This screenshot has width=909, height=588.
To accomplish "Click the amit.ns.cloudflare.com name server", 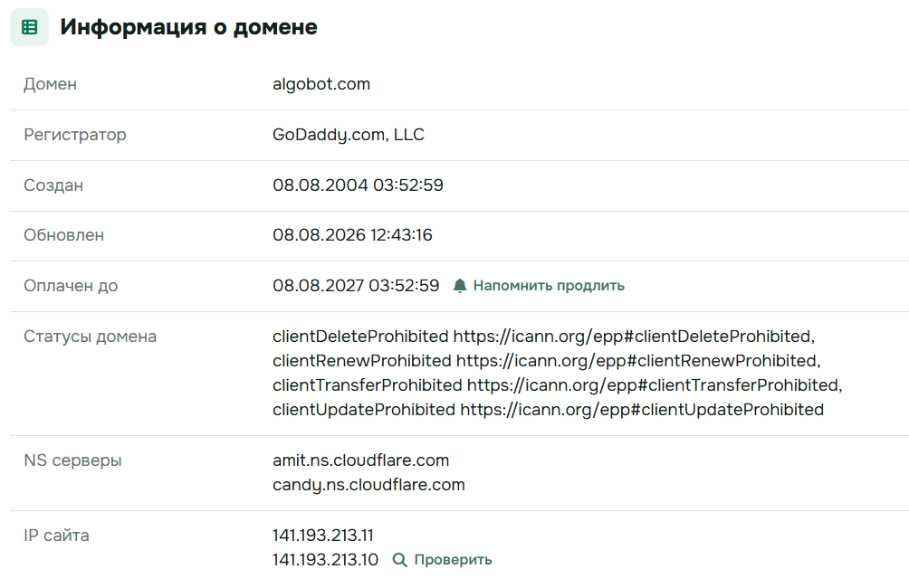I will 360,460.
